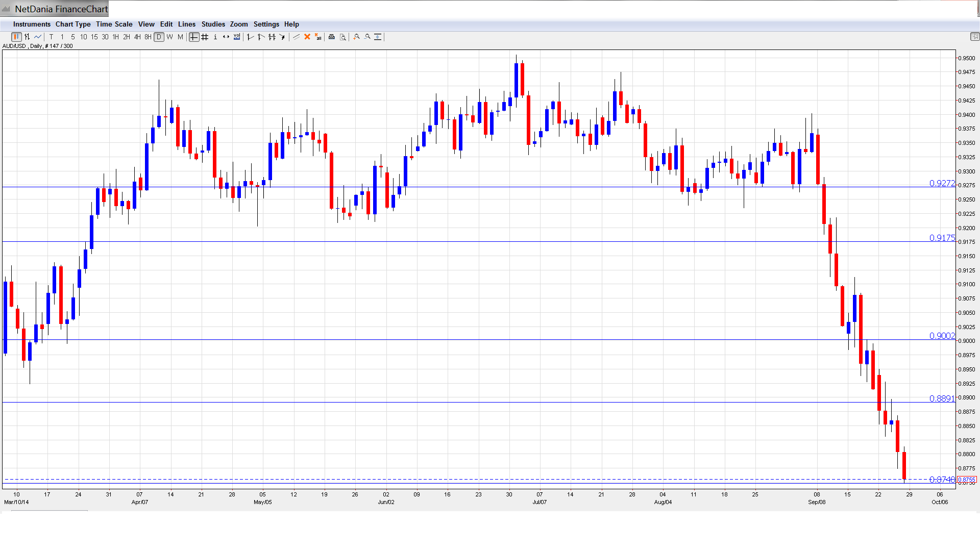Expand the Settings menu
The image size is (980, 551).
coord(266,24)
